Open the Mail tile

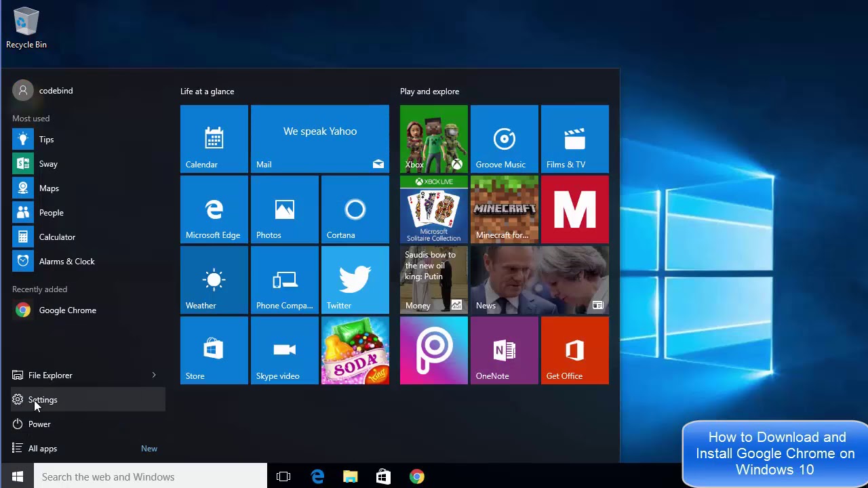click(x=320, y=139)
